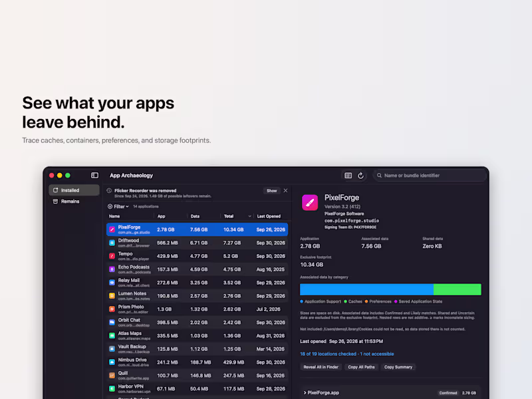Select the Prism Photo row name
The width and height of the screenshot is (532, 399).
coord(131,307)
